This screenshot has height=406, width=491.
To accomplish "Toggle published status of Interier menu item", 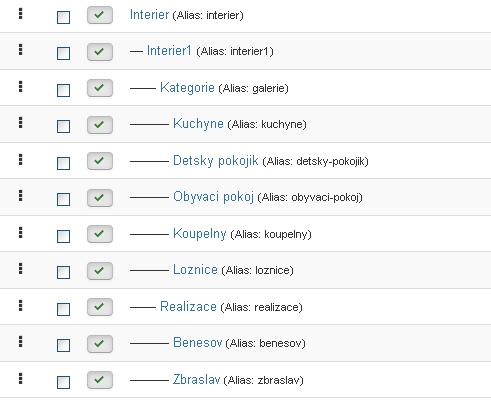I will 100,15.
